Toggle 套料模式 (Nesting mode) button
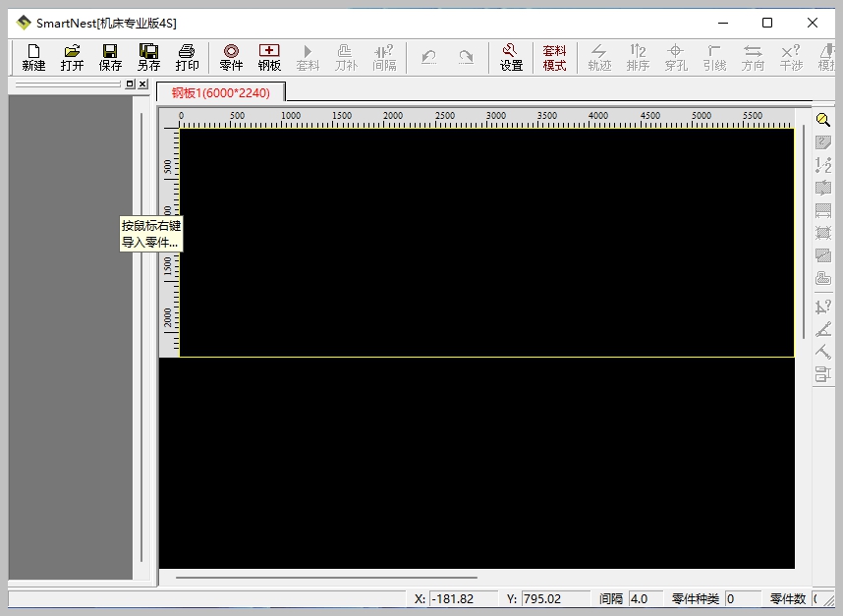Viewport: 843px width, 616px height. tap(554, 57)
